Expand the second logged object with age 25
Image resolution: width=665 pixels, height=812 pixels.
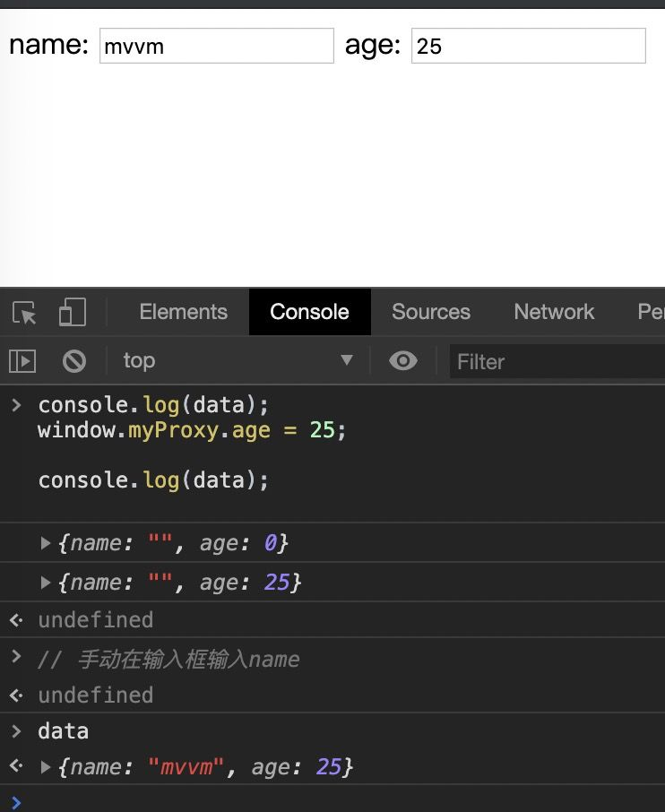pyautogui.click(x=47, y=583)
